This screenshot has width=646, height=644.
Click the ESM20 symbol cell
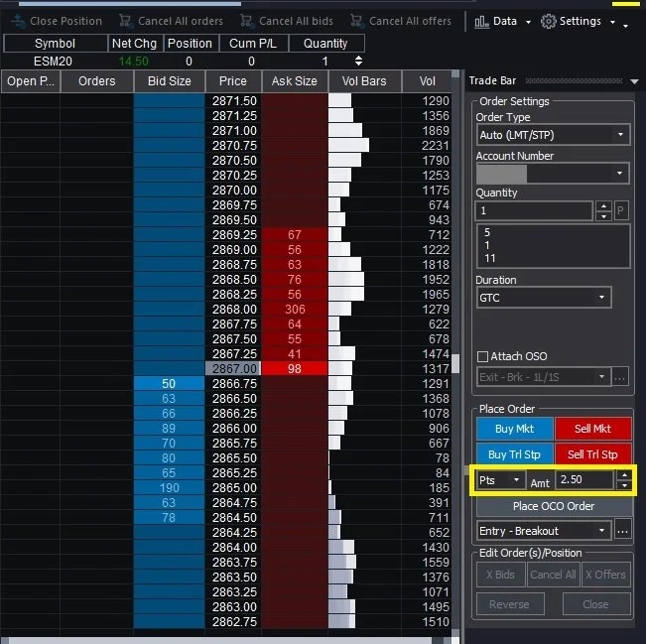(54, 62)
